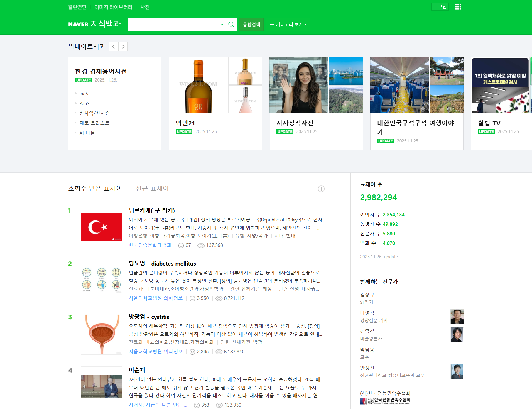Click the Turkish flag thumbnail

click(101, 227)
